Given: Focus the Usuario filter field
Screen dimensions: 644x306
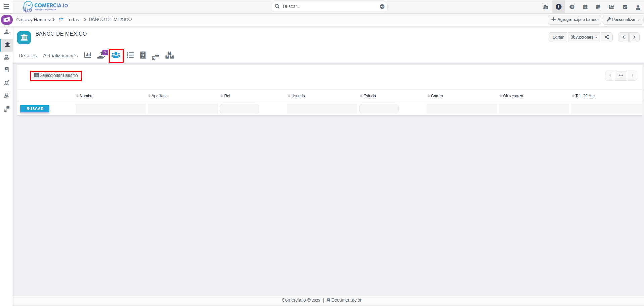Looking at the screenshot, I should [x=322, y=109].
